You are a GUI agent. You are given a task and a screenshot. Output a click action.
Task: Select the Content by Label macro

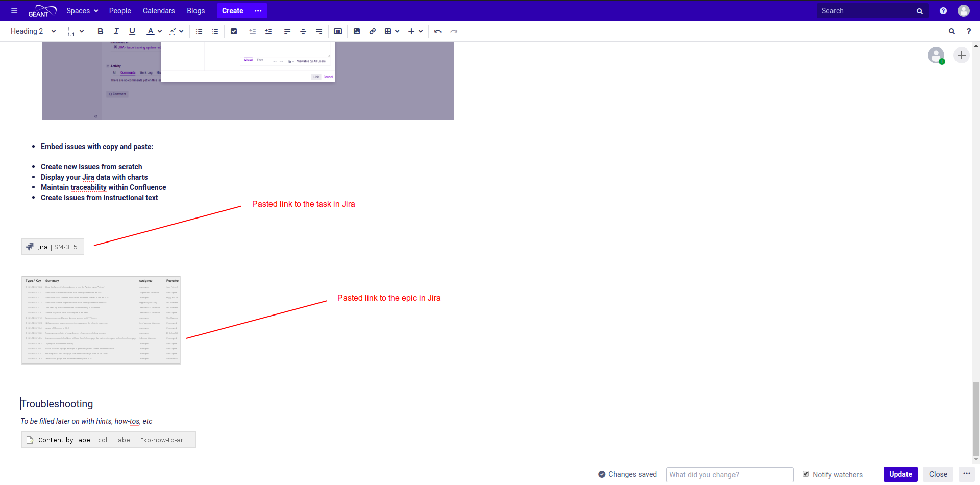(x=109, y=440)
